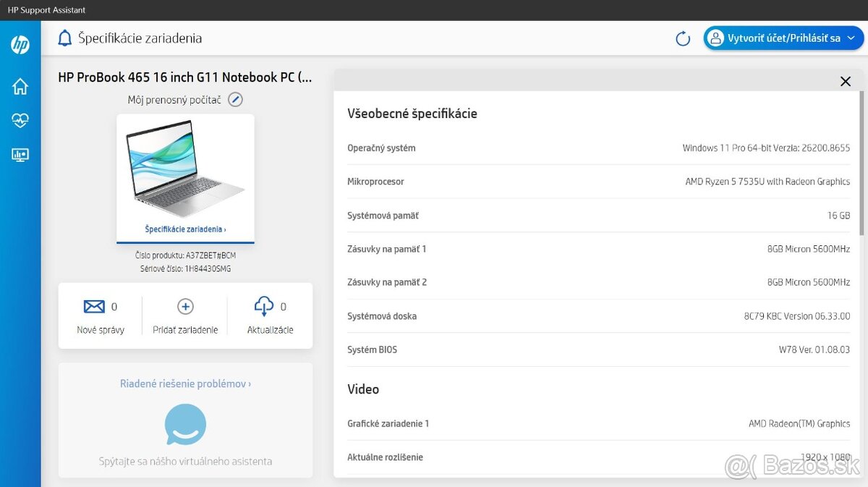The width and height of the screenshot is (868, 487).
Task: Click Môj prenosný počítač label
Action: pos(174,100)
